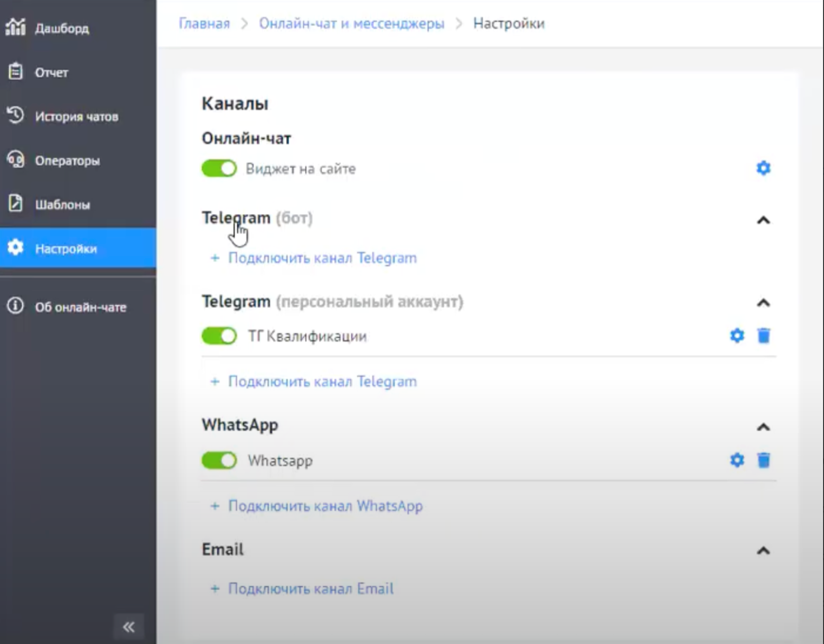Image resolution: width=824 pixels, height=644 pixels.
Task: Click the Онлайн-чат section heading
Action: tap(247, 138)
